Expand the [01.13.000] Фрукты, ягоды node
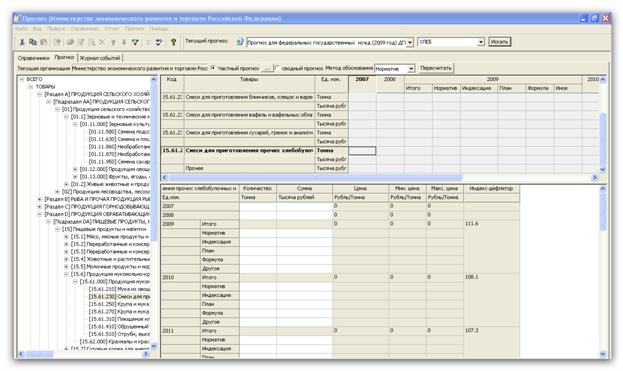This screenshot has height=371, width=623. point(75,177)
